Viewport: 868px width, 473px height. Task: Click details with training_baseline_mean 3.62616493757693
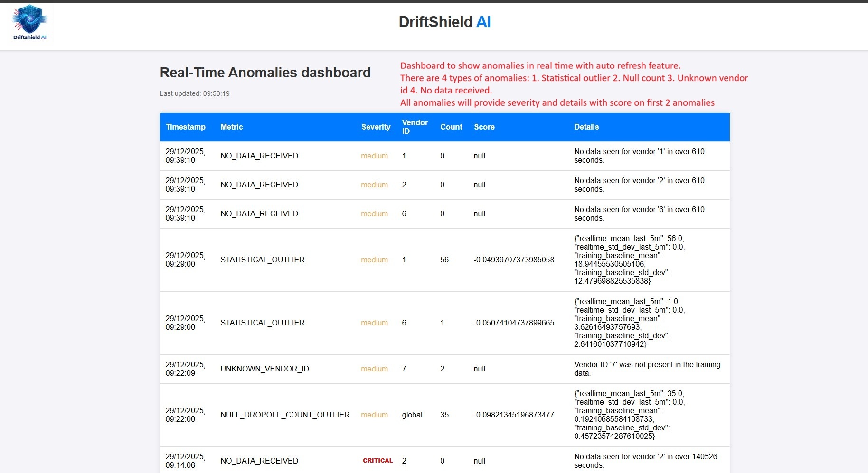point(629,323)
